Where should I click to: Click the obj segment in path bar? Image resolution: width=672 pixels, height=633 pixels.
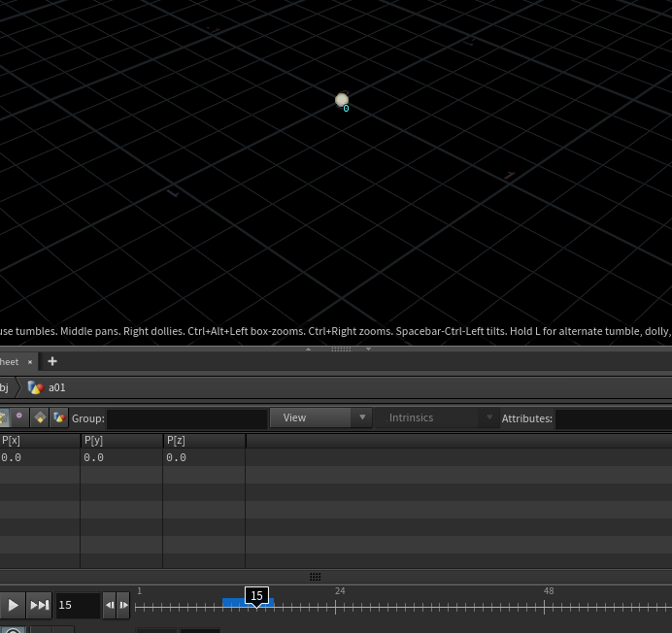click(4, 387)
